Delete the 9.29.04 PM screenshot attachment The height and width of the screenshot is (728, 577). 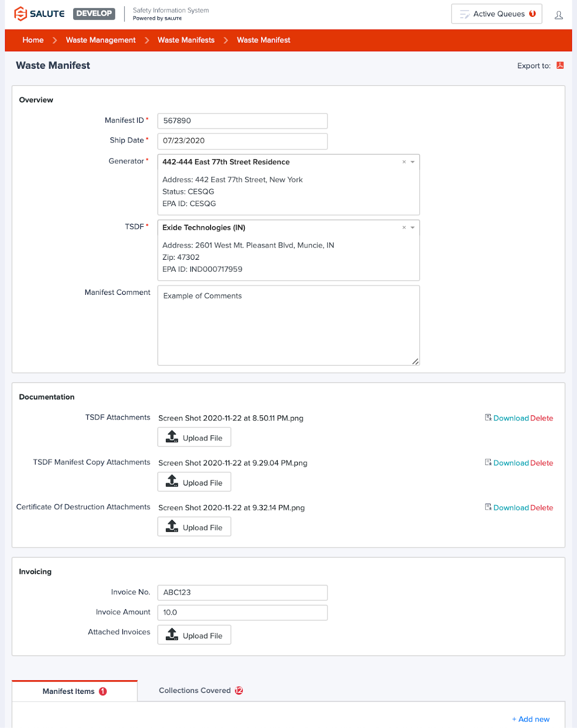(542, 463)
